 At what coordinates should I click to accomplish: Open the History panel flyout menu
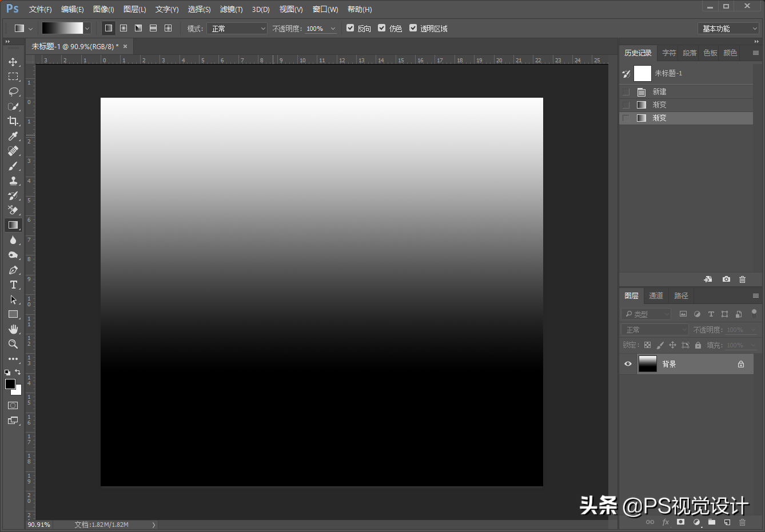click(755, 53)
